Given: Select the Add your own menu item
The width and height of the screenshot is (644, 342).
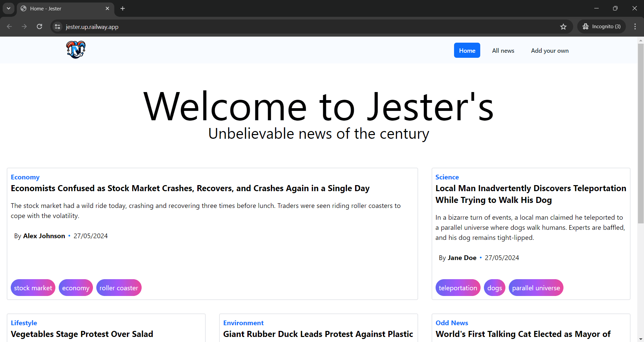Looking at the screenshot, I should click(549, 50).
